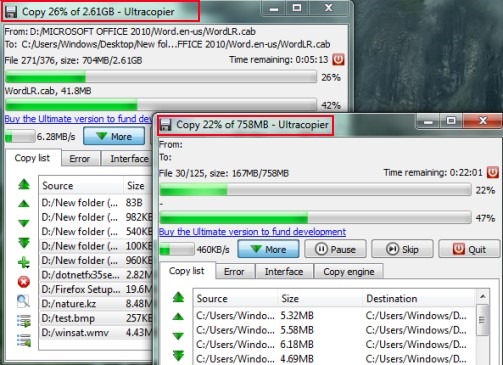Screen dimensions: 503x365
Task: Quit the front Ultracopier copy
Action: coord(469,249)
